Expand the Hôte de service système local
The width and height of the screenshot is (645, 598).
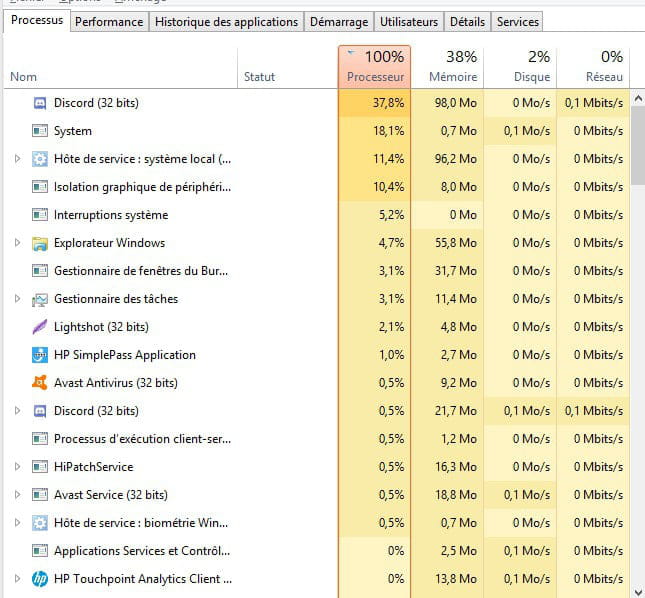tap(17, 159)
